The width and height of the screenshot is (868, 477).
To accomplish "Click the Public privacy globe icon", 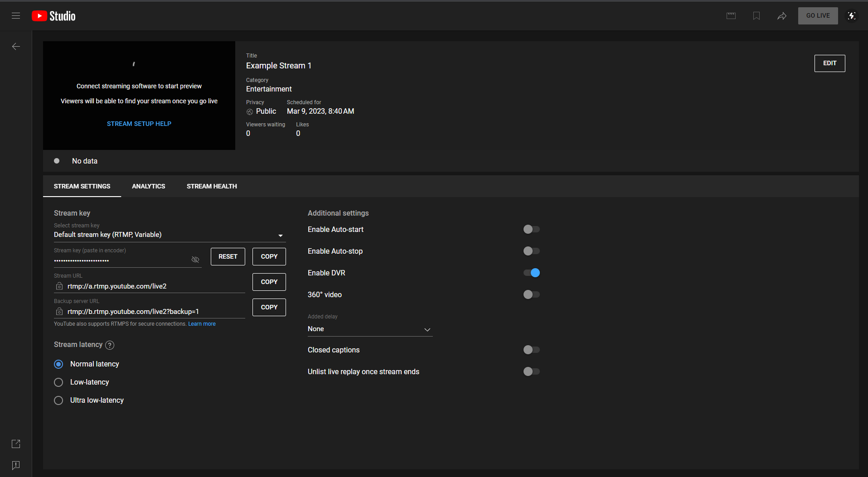I will point(250,112).
